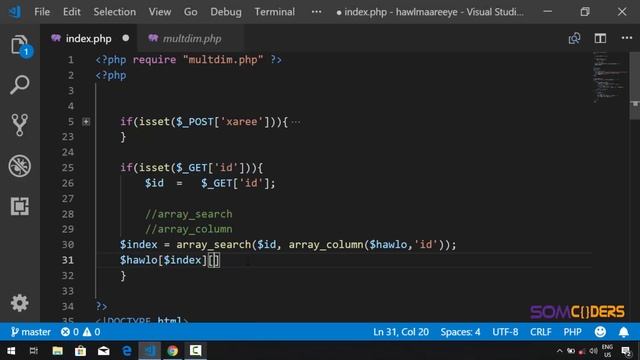Open the Search view in activity bar
640x360 pixels.
20,85
